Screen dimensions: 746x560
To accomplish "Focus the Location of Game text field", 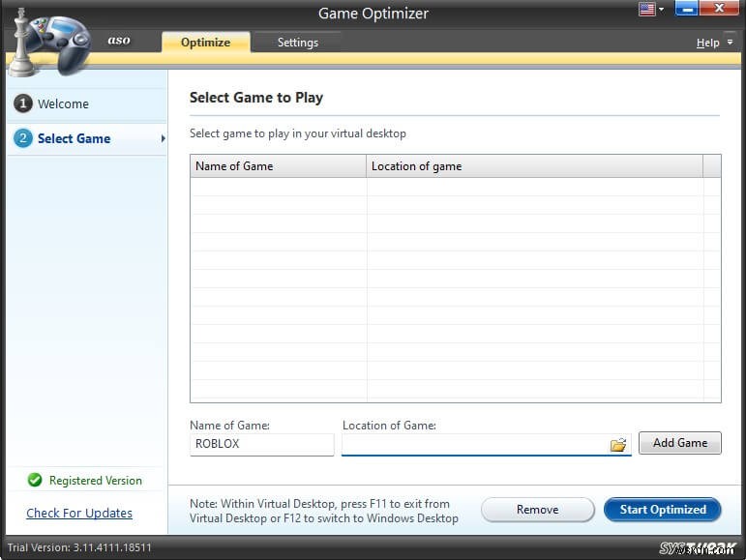I will coord(474,444).
